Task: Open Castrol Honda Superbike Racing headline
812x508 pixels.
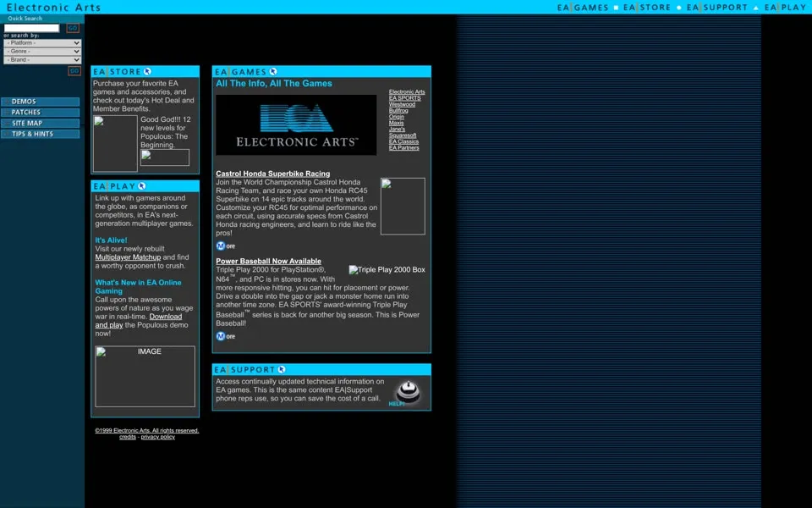Action: point(273,174)
